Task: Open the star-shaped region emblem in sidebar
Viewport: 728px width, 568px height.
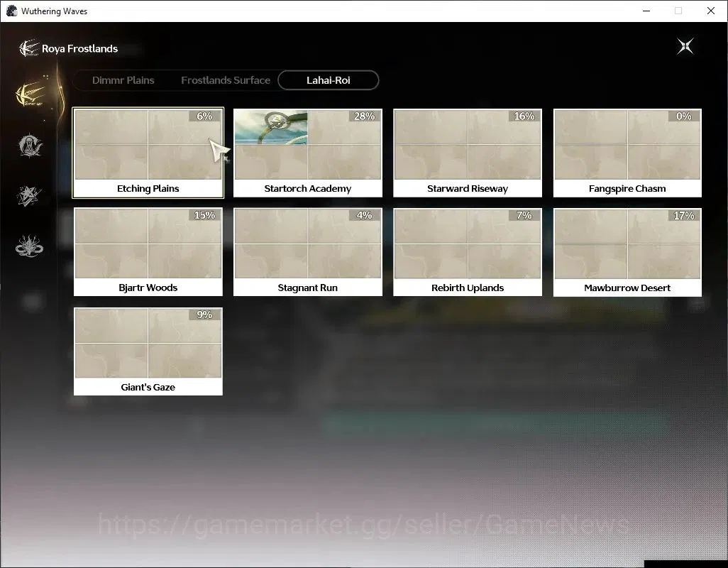Action: click(x=29, y=195)
